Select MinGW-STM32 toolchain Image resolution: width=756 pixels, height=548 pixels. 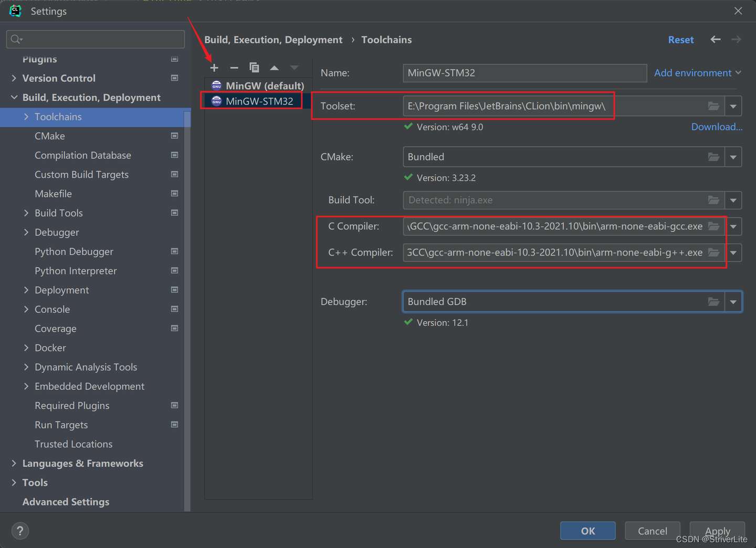pos(258,101)
